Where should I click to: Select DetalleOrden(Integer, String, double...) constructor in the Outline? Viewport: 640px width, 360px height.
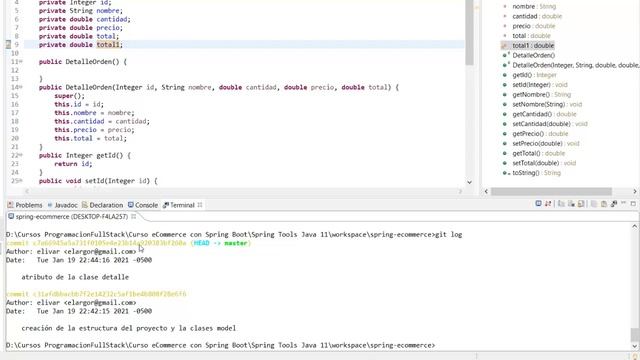(x=576, y=65)
